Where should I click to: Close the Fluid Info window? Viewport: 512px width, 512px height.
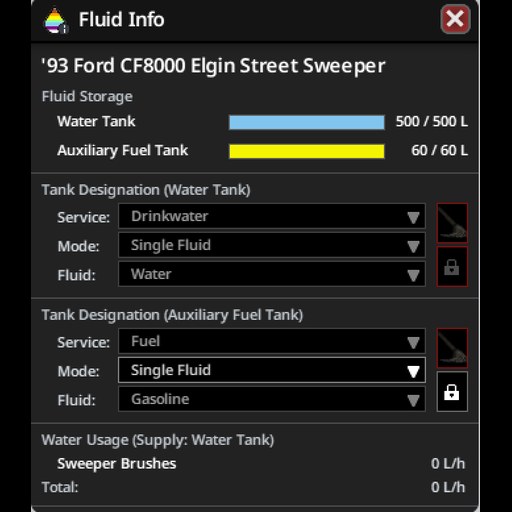coord(455,19)
